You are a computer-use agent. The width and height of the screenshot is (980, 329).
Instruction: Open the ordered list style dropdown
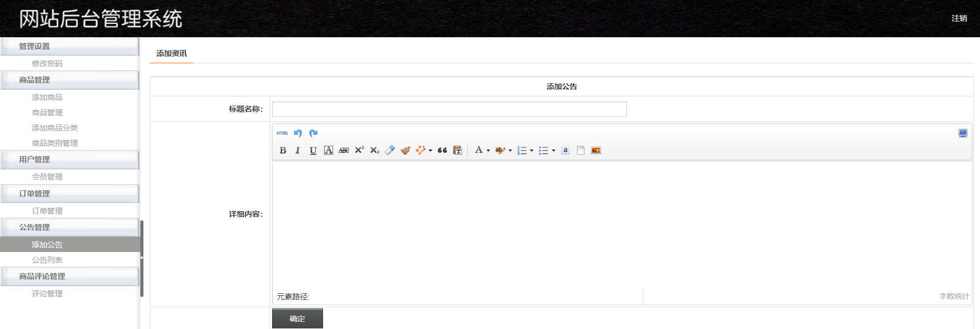532,150
